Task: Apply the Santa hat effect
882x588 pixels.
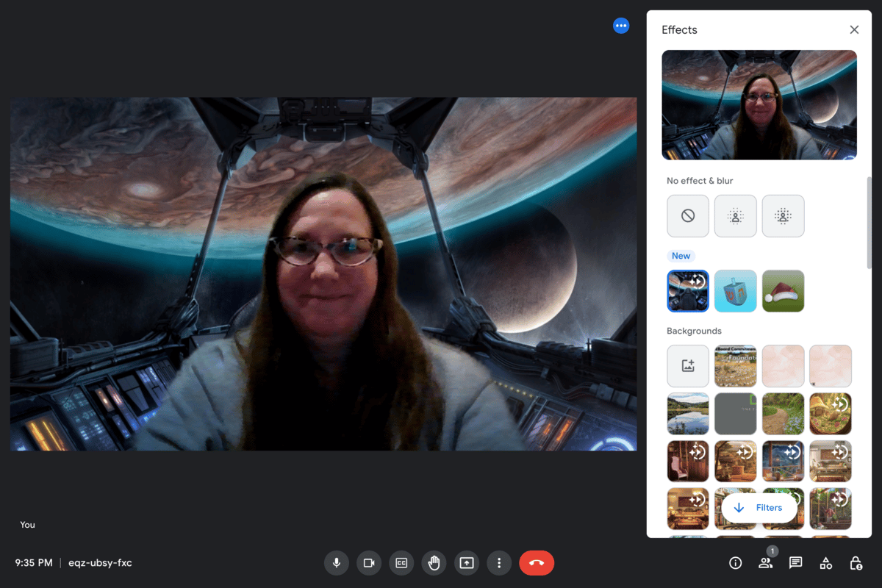Action: click(784, 291)
